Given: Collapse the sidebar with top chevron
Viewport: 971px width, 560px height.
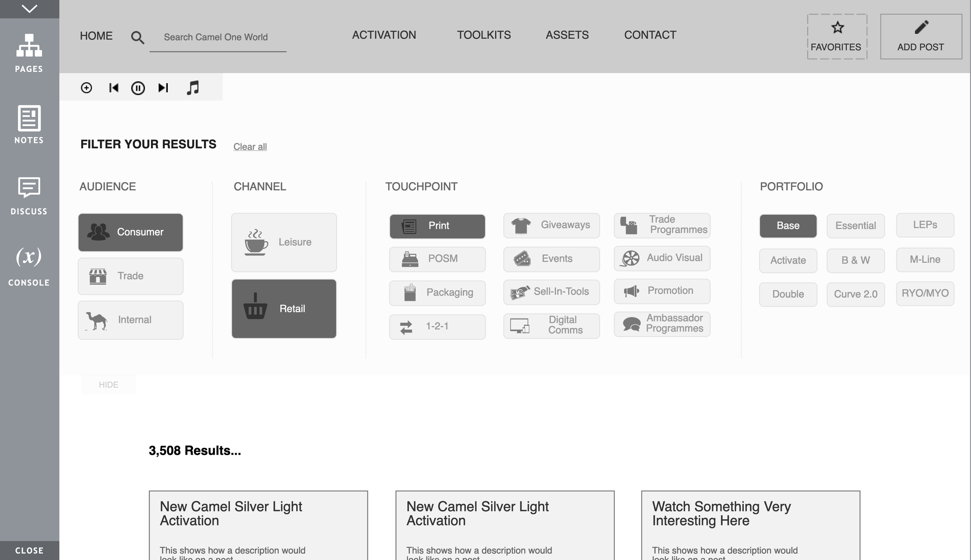Looking at the screenshot, I should pyautogui.click(x=30, y=9).
